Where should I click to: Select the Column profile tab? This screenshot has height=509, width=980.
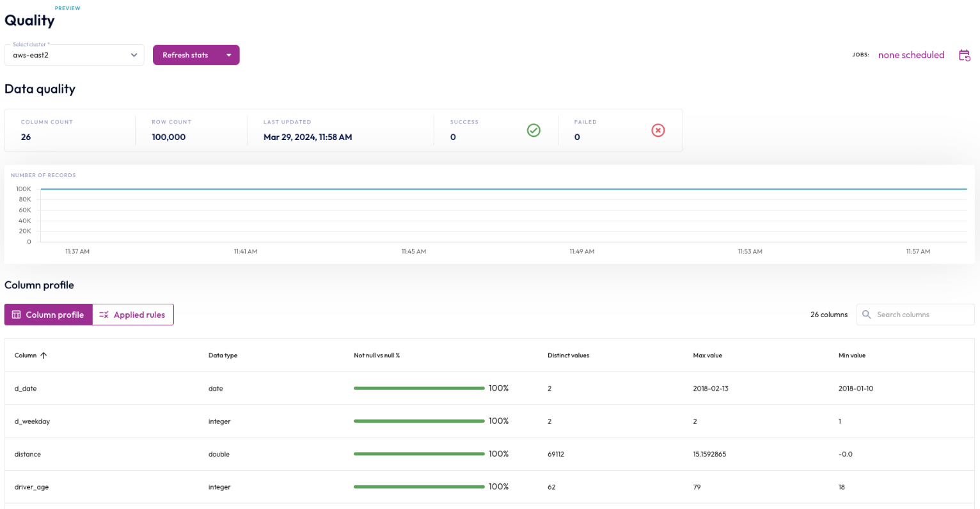point(54,314)
